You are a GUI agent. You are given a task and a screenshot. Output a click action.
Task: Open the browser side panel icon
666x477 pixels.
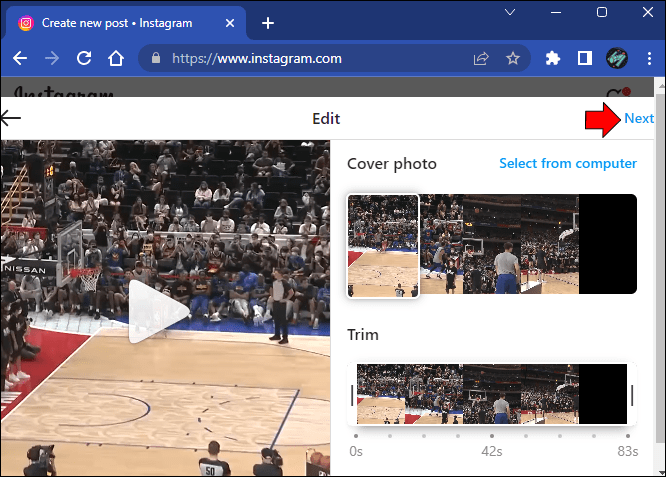(585, 58)
